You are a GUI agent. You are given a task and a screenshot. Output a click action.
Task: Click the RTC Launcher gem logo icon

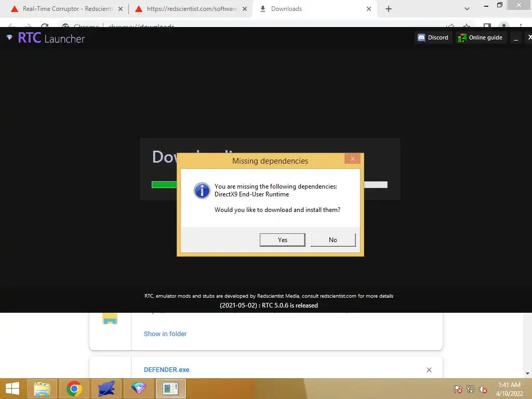[9, 37]
